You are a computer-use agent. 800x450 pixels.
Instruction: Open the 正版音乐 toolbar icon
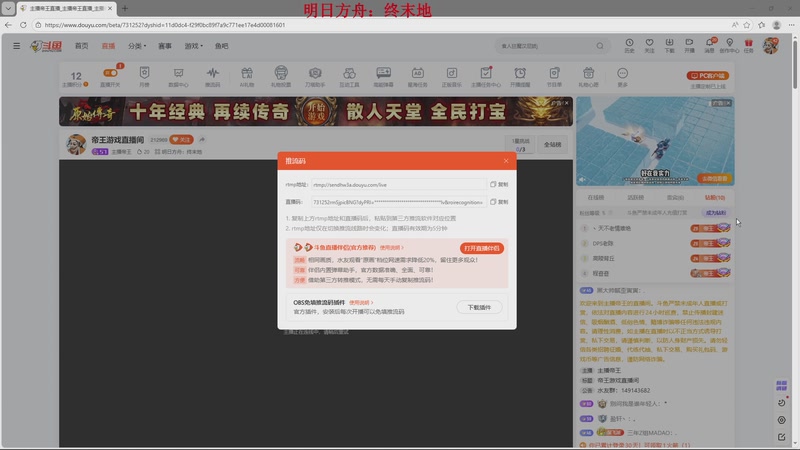pyautogui.click(x=452, y=77)
